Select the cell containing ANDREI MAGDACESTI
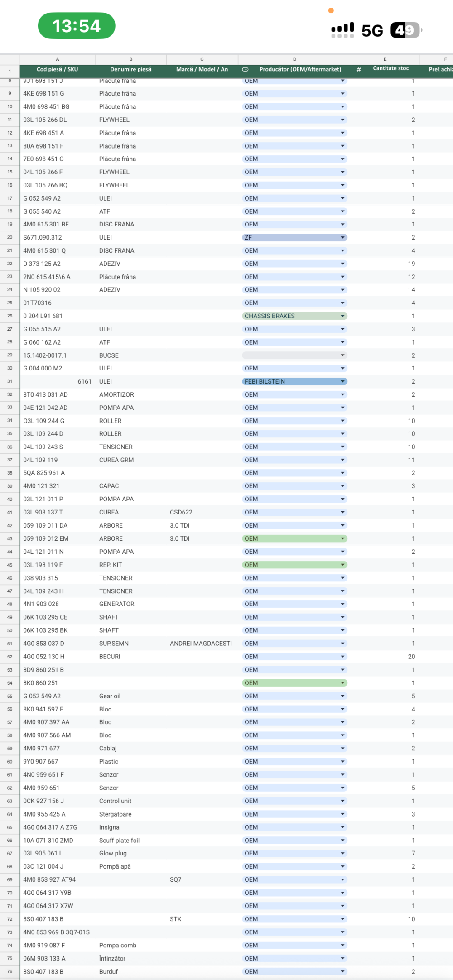453x980 pixels. coord(201,644)
